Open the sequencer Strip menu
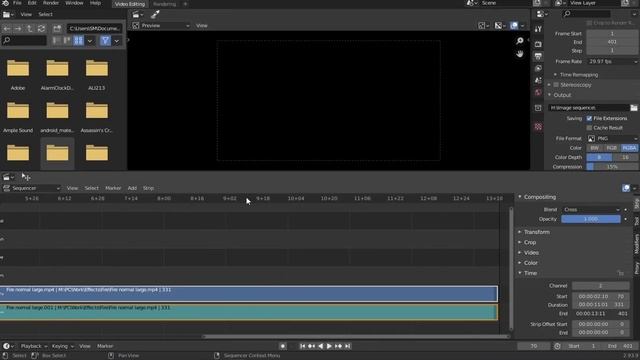The height and width of the screenshot is (360, 640). click(x=148, y=188)
